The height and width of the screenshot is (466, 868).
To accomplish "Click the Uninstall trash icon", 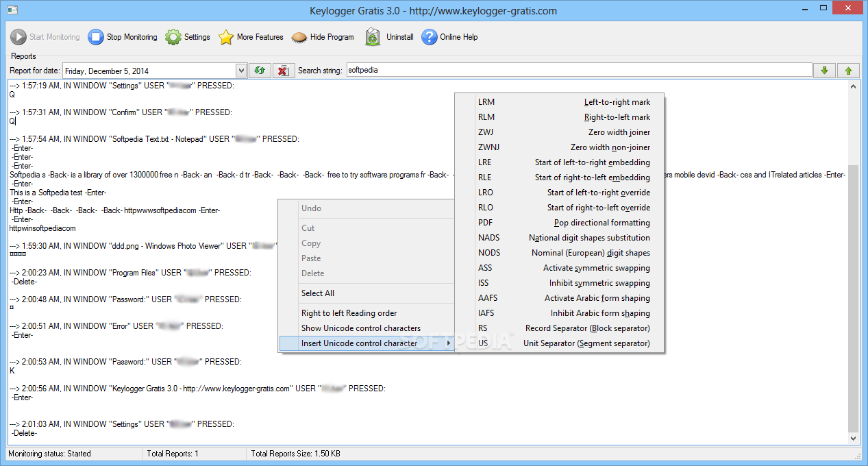I will pyautogui.click(x=373, y=37).
